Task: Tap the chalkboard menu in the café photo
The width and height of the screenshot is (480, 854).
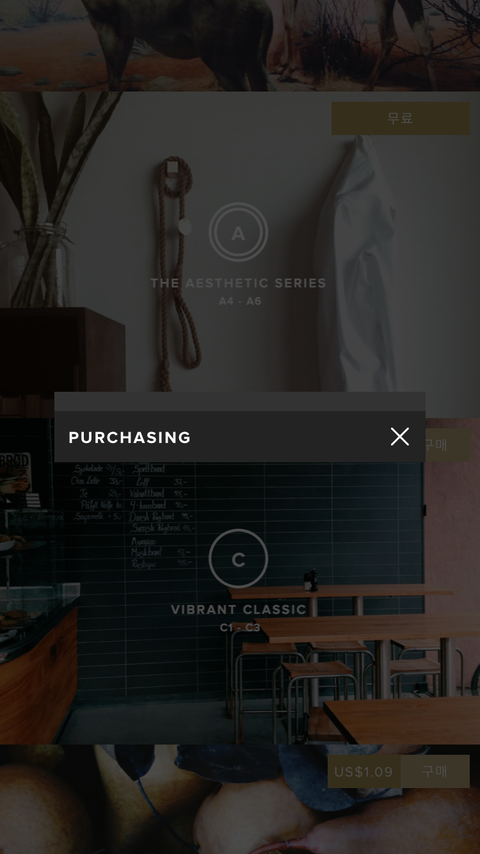Action: pyautogui.click(x=133, y=515)
